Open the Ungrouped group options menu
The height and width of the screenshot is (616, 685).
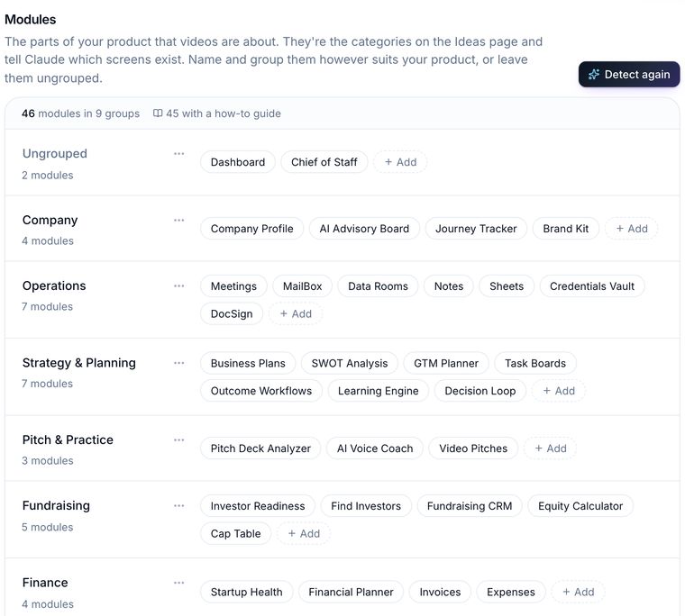178,154
